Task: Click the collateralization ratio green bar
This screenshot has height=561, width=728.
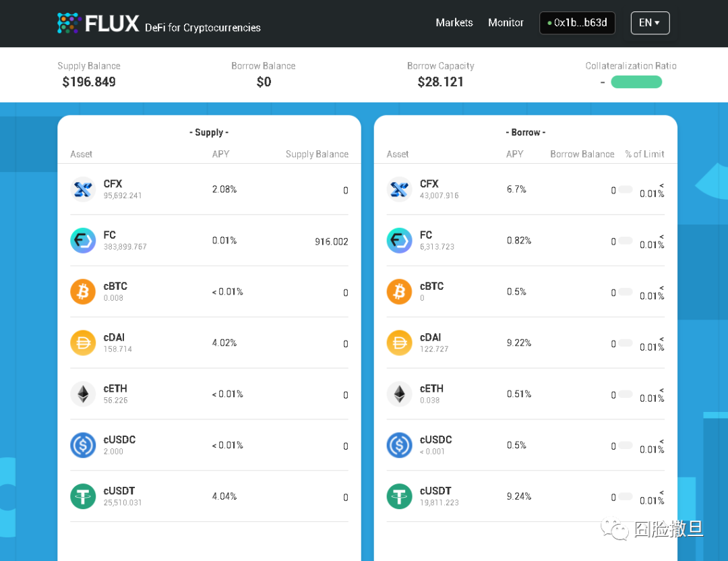Action: (x=636, y=82)
